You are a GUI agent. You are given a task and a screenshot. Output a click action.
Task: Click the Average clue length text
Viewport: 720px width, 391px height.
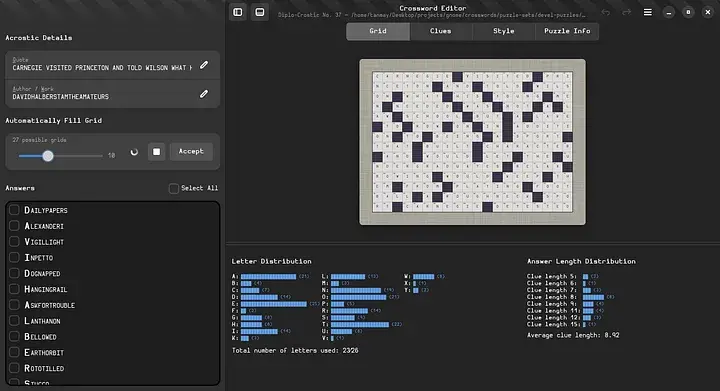pos(573,335)
